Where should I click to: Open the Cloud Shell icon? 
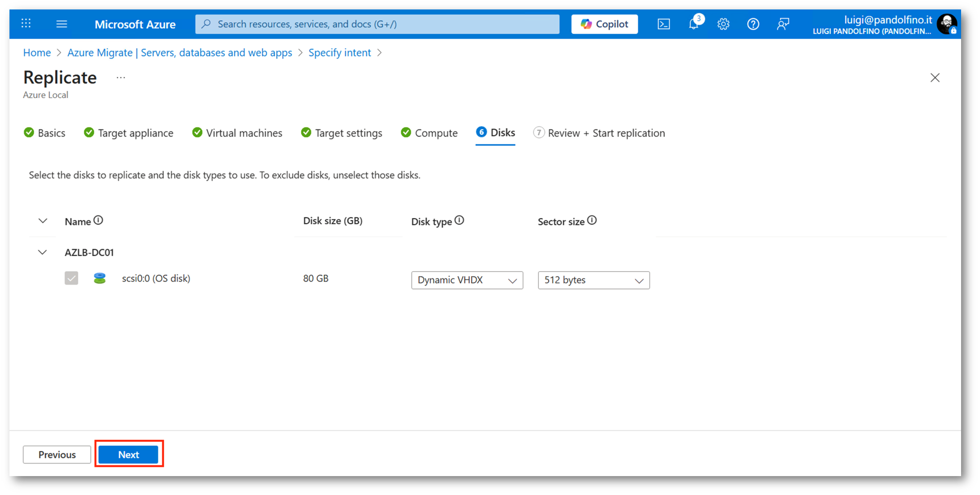pos(663,24)
